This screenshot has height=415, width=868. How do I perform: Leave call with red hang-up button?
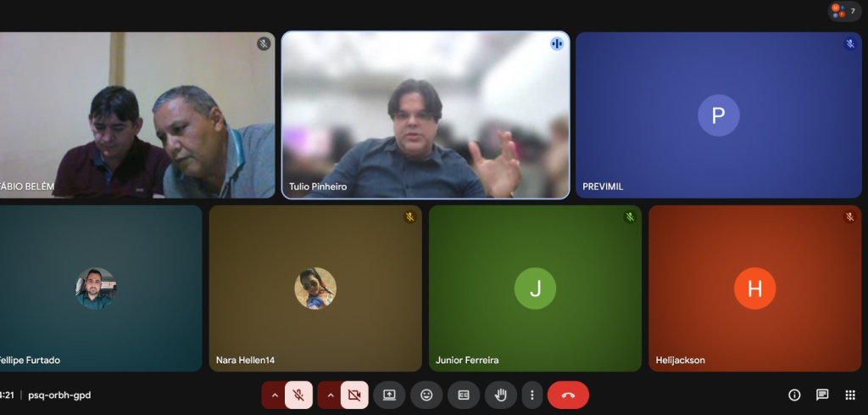pyautogui.click(x=568, y=395)
